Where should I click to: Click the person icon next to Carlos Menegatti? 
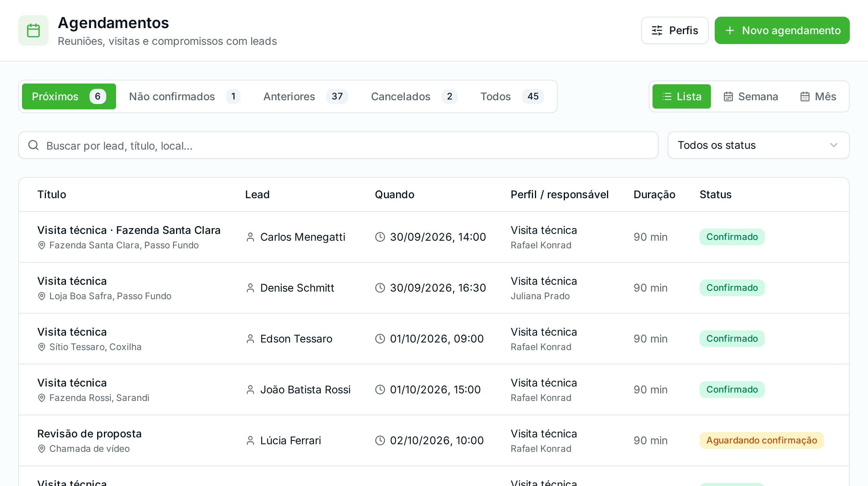pos(250,237)
